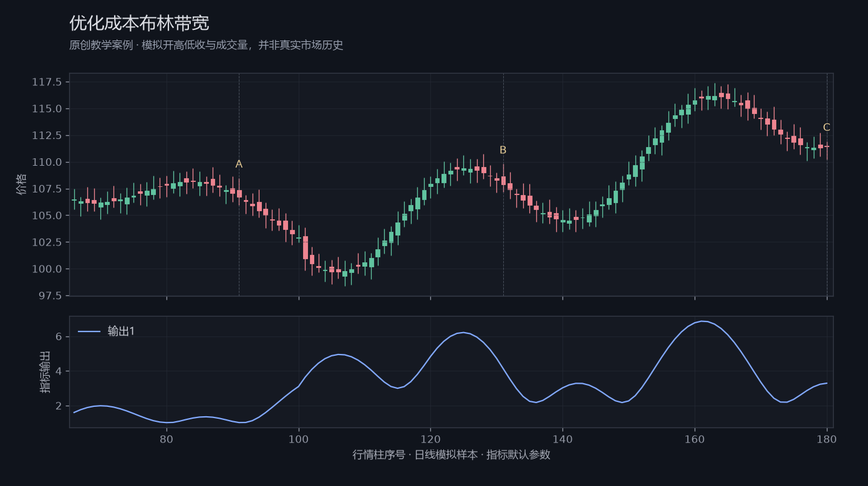Click indicator axis tick 6

tap(59, 336)
